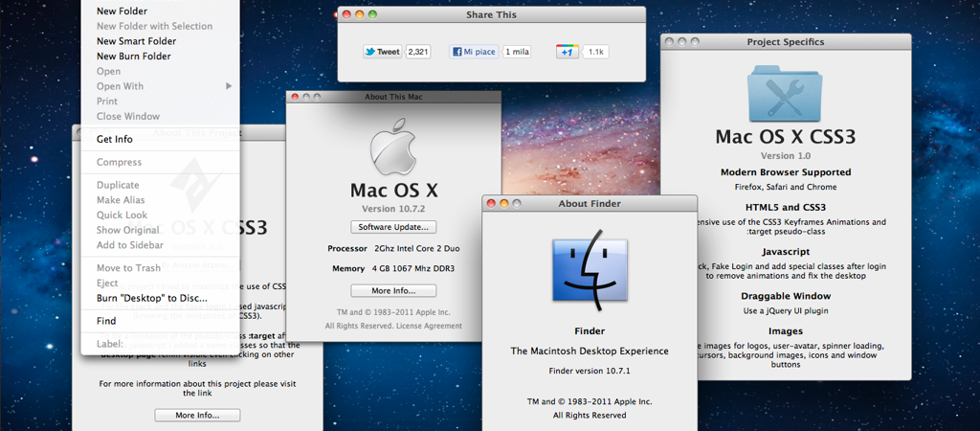Close the About Finder window
The image size is (980, 431).
coord(491,203)
